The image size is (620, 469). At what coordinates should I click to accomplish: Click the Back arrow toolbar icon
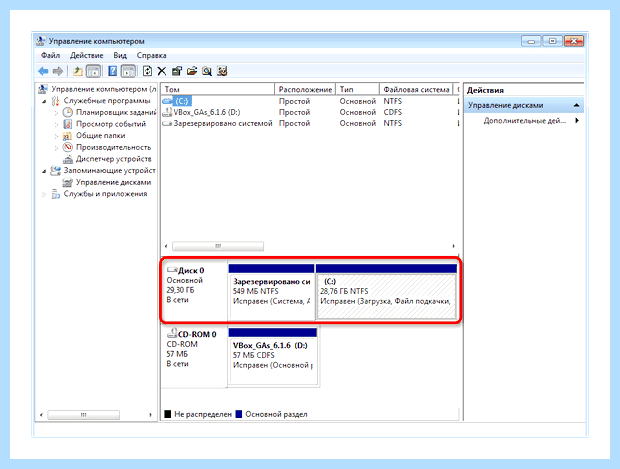[x=43, y=71]
